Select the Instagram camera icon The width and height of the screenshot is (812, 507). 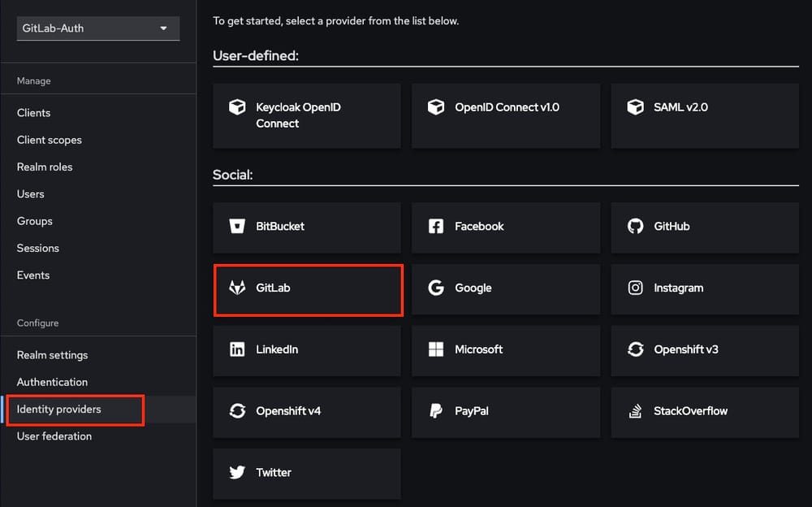click(635, 287)
